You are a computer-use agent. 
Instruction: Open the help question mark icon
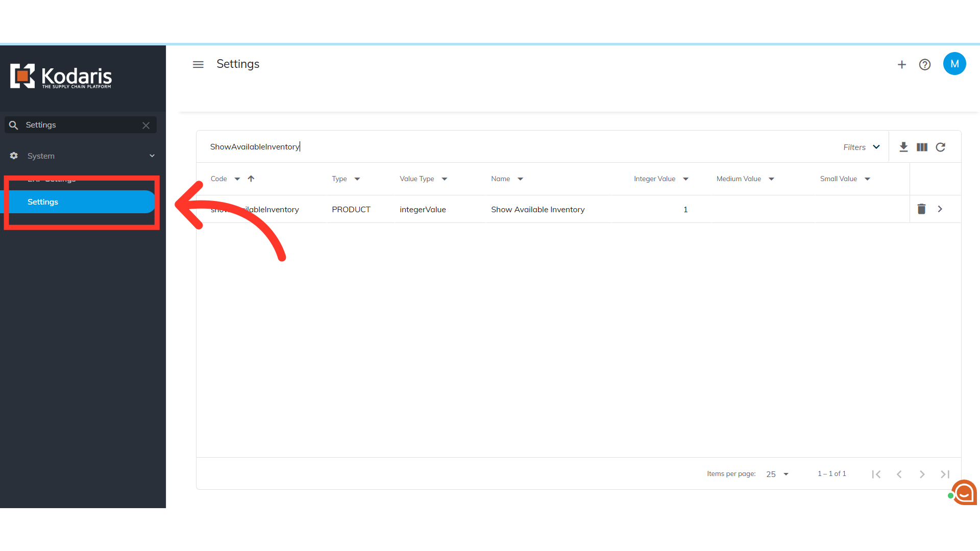pyautogui.click(x=924, y=64)
